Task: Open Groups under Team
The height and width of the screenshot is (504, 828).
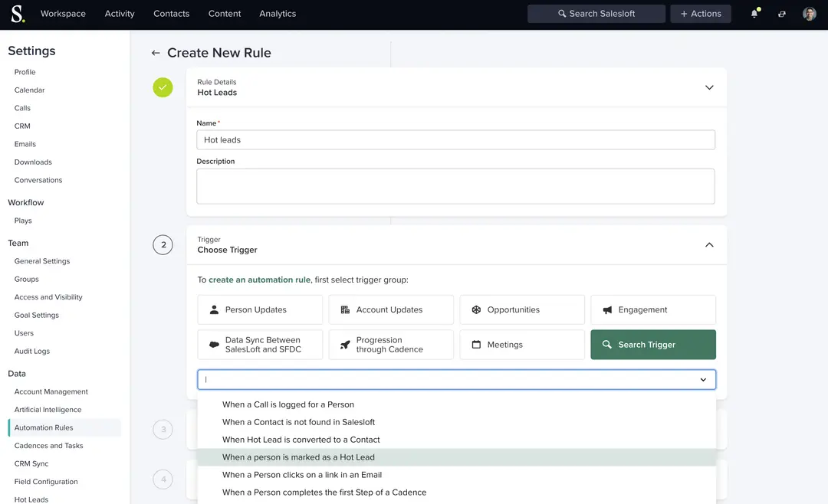Action: [x=26, y=279]
